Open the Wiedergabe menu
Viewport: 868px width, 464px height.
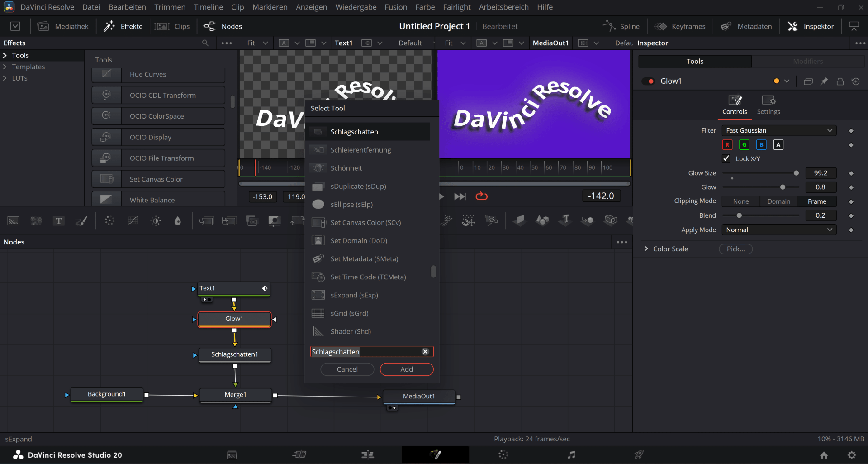click(356, 7)
